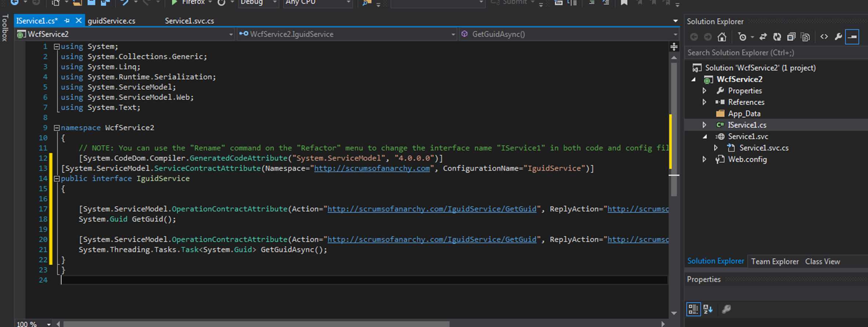868x327 pixels.
Task: Sort Properties panel alphabetically
Action: click(x=708, y=309)
